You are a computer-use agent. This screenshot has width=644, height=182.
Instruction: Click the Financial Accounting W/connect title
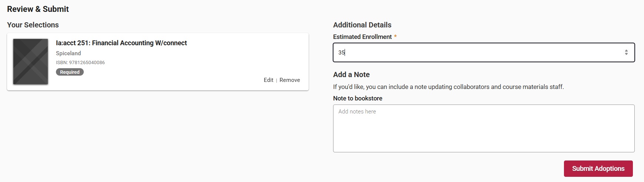(x=121, y=43)
